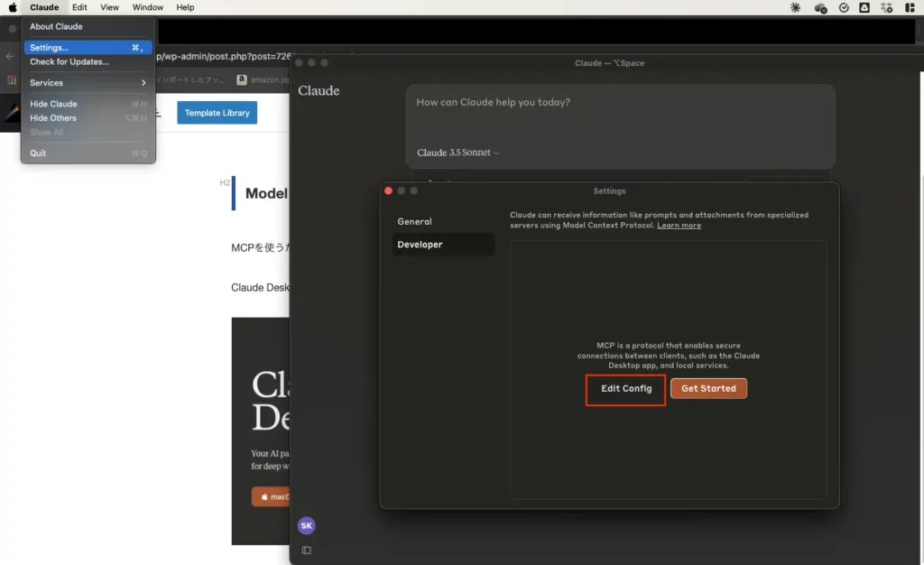Switch to the General settings tab
Image resolution: width=924 pixels, height=565 pixels.
tap(415, 221)
